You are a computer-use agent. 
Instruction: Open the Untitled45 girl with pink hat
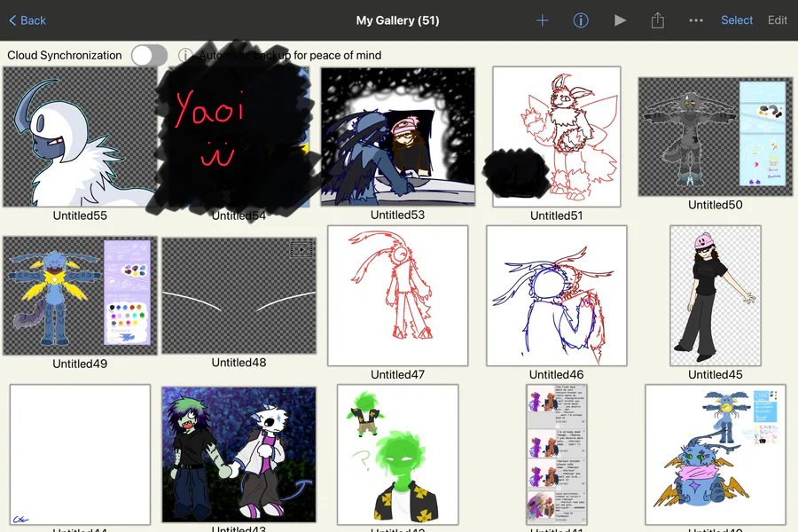(x=715, y=296)
